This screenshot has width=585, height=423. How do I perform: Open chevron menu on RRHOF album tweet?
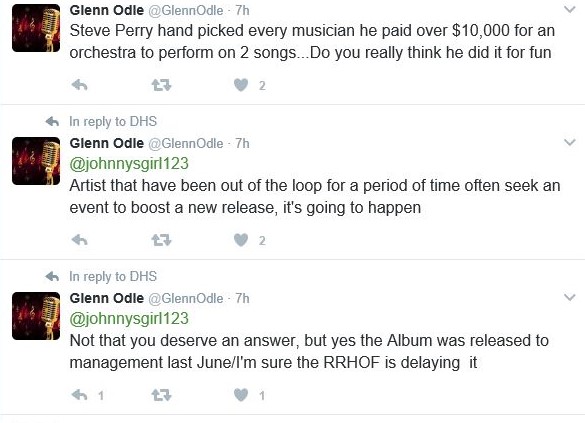(569, 297)
